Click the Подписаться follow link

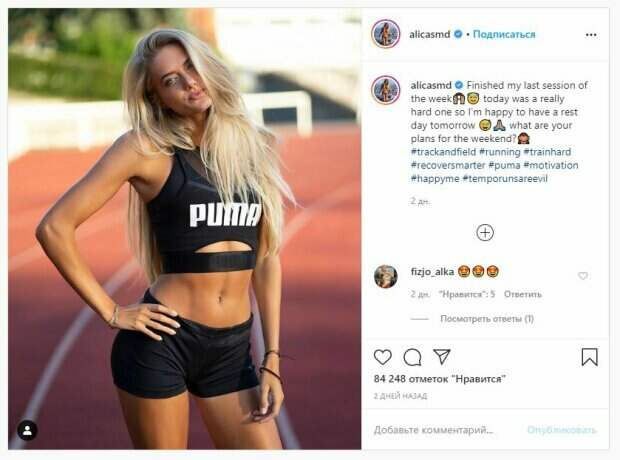coord(504,34)
